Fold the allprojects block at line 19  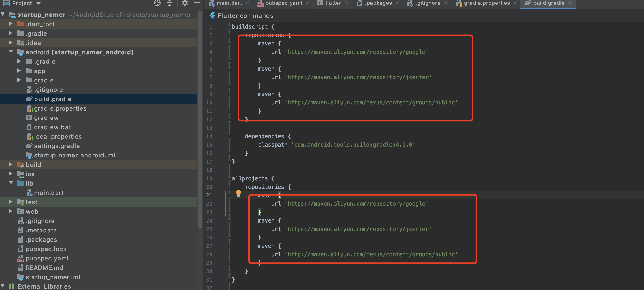pos(229,178)
